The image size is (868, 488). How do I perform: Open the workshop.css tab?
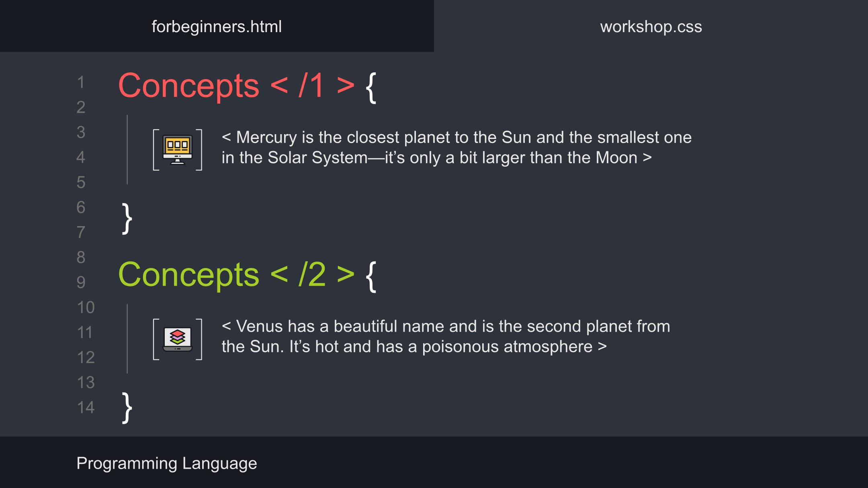point(651,27)
